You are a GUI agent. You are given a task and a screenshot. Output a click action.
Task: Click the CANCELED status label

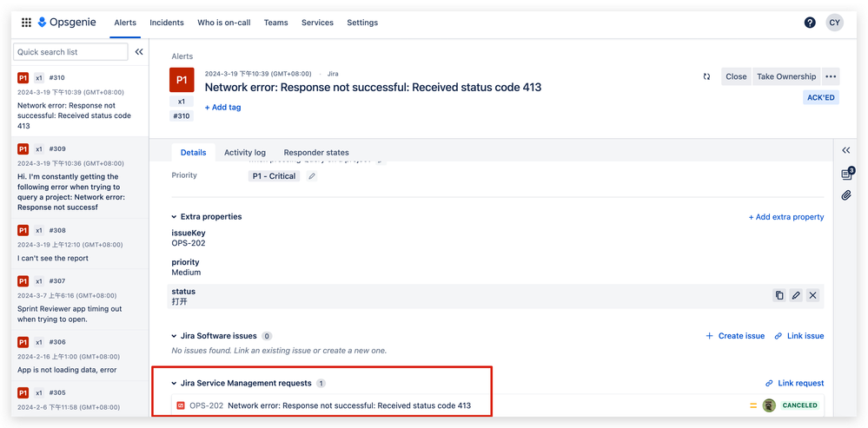(x=799, y=405)
